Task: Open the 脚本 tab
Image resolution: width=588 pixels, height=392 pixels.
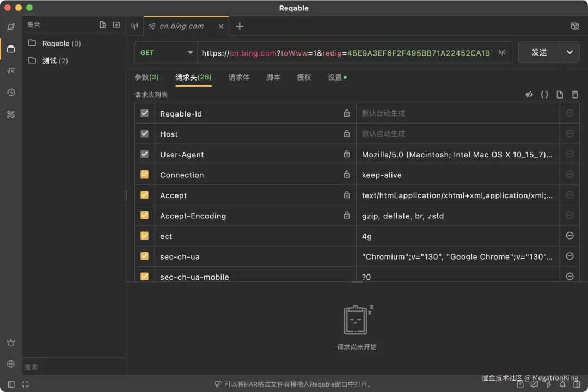Action: pyautogui.click(x=273, y=77)
